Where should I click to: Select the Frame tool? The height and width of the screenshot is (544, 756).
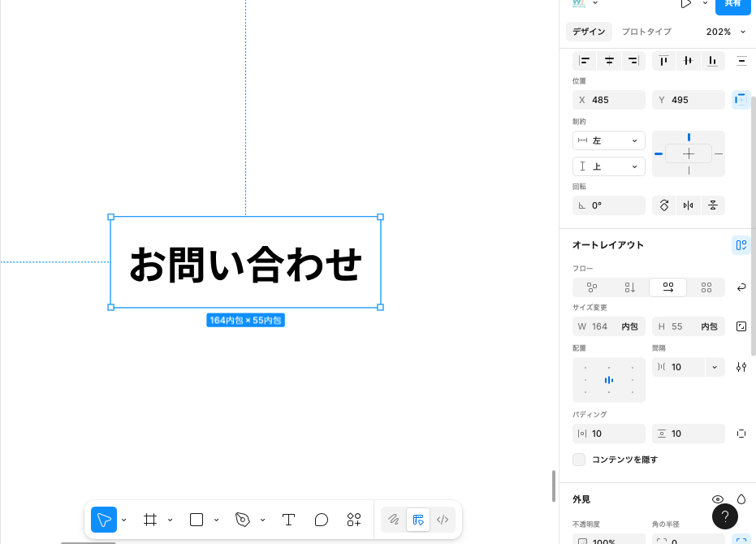pos(150,520)
